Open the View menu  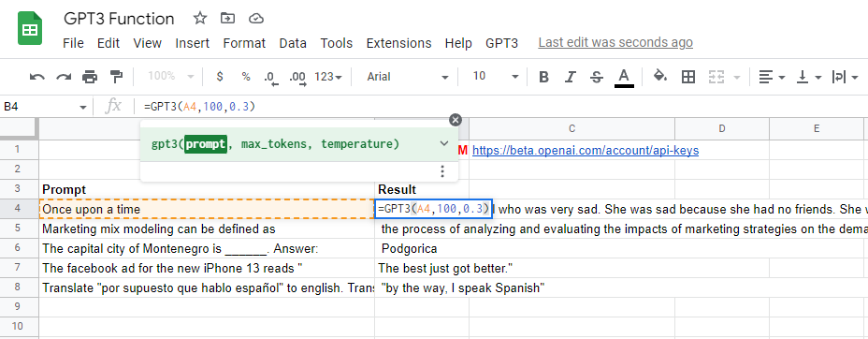(x=147, y=43)
